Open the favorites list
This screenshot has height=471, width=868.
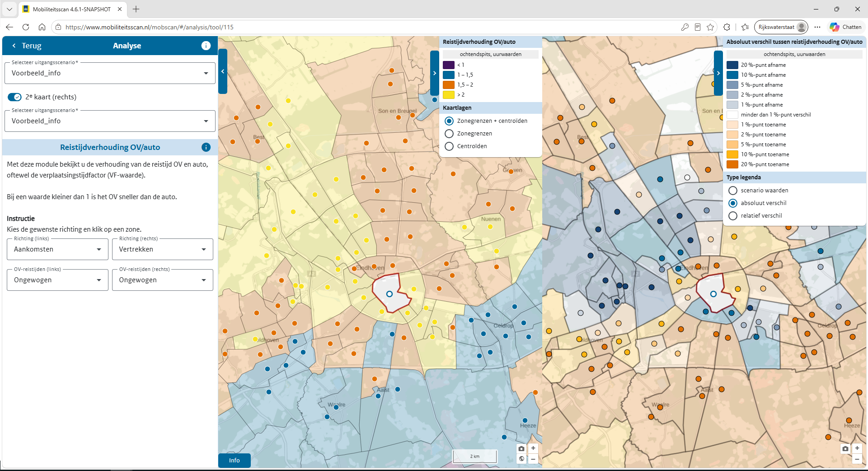(x=745, y=27)
